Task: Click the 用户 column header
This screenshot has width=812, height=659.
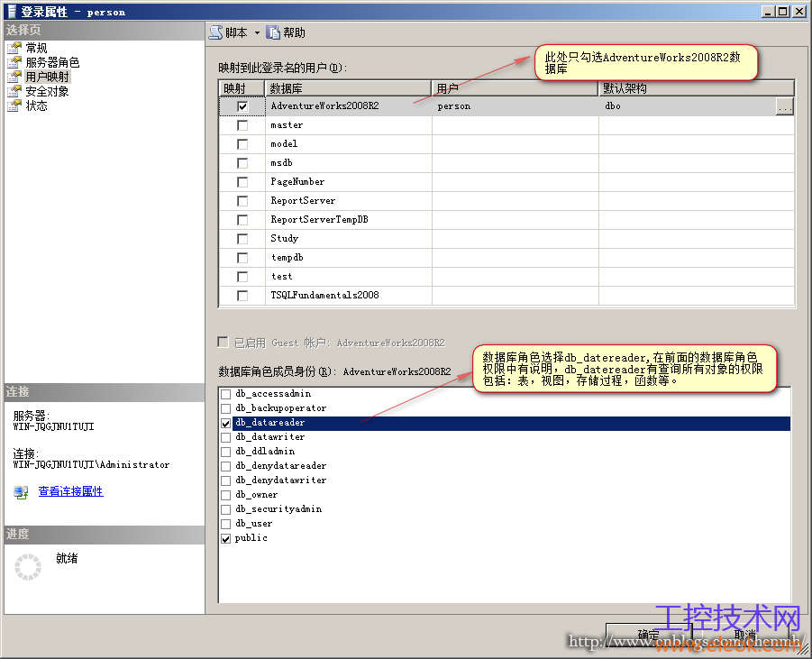Action: tap(515, 88)
